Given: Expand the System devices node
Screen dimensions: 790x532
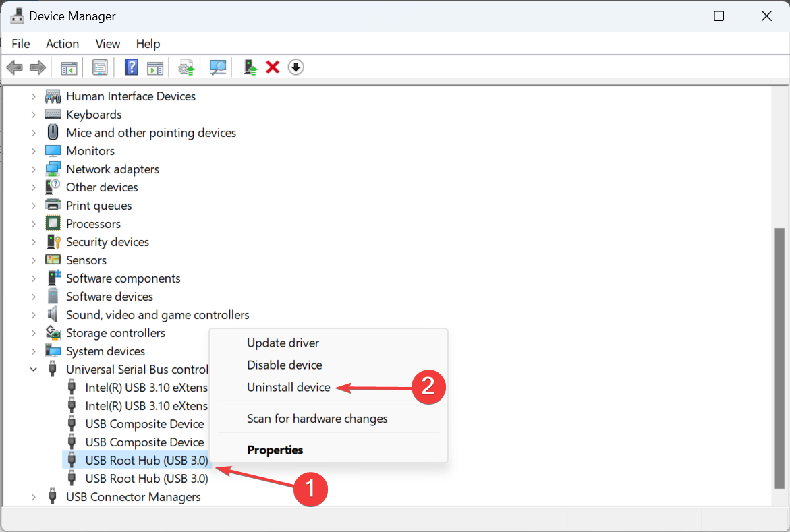Looking at the screenshot, I should point(33,351).
